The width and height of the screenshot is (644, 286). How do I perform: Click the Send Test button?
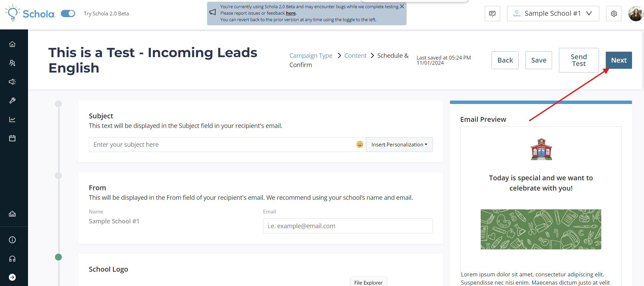pos(579,60)
